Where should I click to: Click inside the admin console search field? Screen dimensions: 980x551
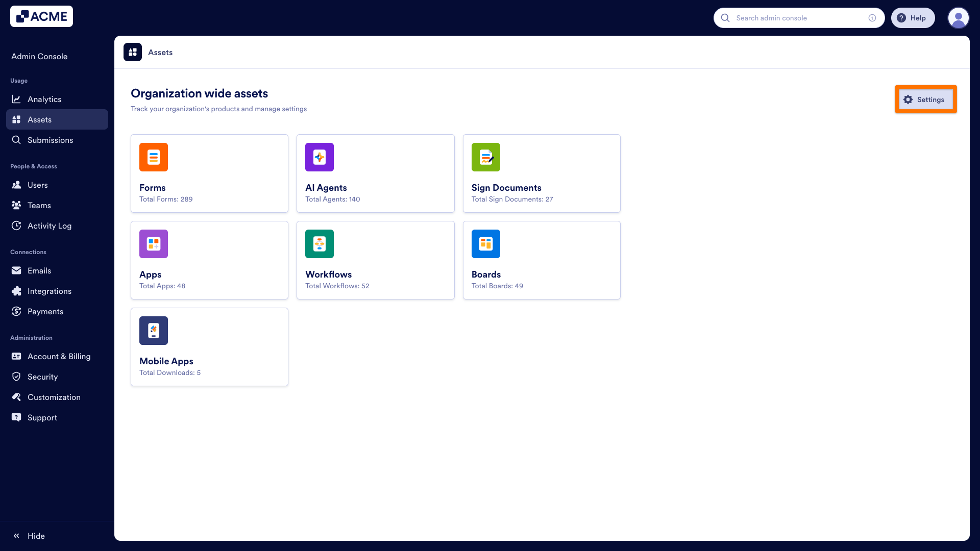(796, 18)
